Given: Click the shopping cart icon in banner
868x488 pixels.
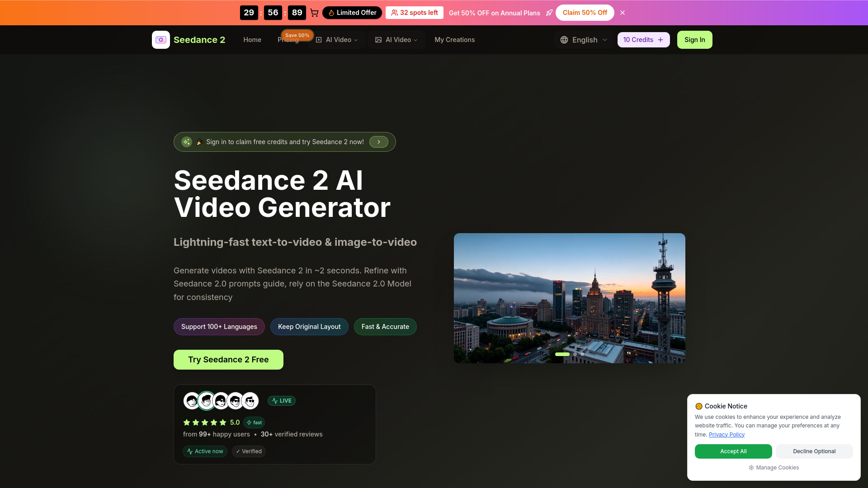Looking at the screenshot, I should (x=314, y=13).
